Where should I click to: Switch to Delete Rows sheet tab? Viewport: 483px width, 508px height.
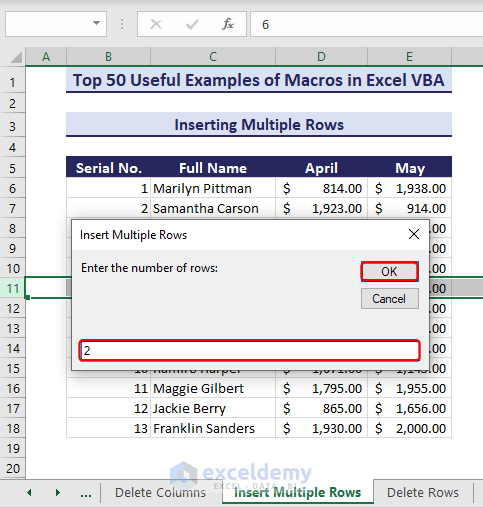coord(423,492)
